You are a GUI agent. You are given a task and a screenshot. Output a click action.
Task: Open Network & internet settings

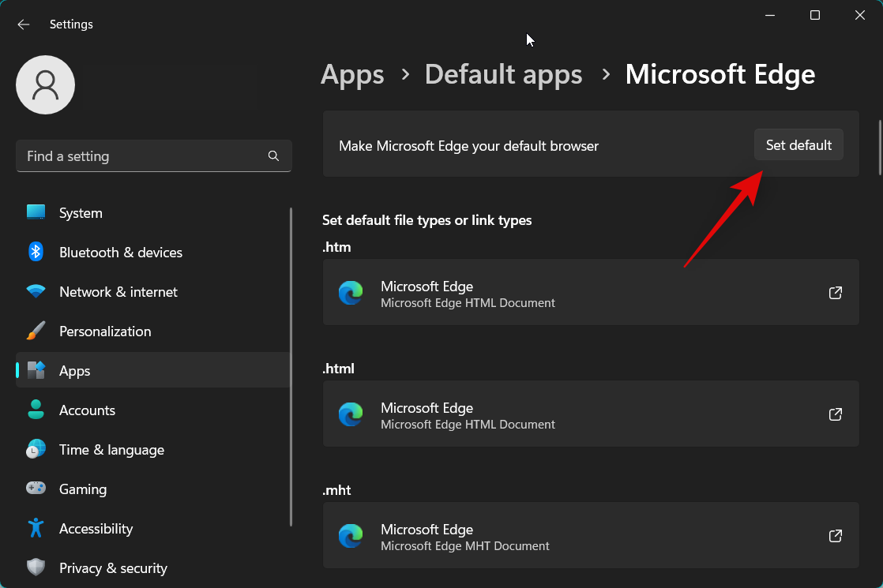(118, 291)
